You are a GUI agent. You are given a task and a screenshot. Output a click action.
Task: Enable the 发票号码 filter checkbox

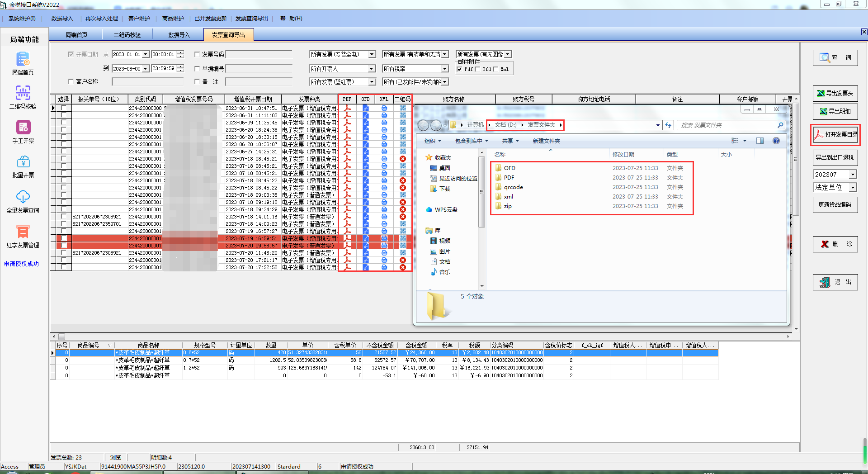[197, 54]
